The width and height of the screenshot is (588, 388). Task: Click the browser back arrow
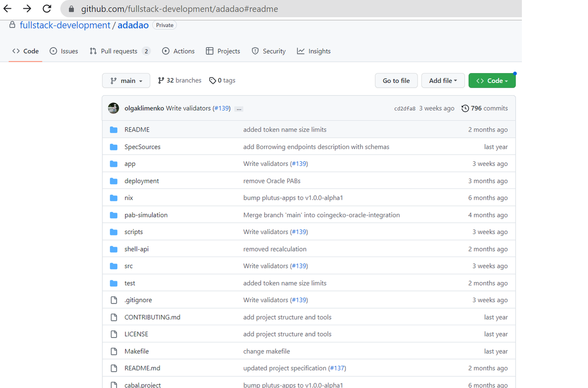click(7, 8)
